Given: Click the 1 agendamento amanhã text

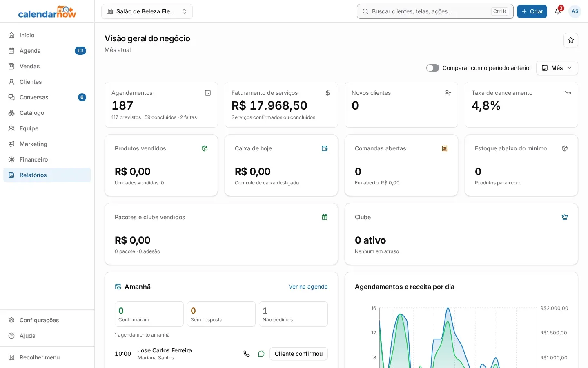Looking at the screenshot, I should coord(142,335).
